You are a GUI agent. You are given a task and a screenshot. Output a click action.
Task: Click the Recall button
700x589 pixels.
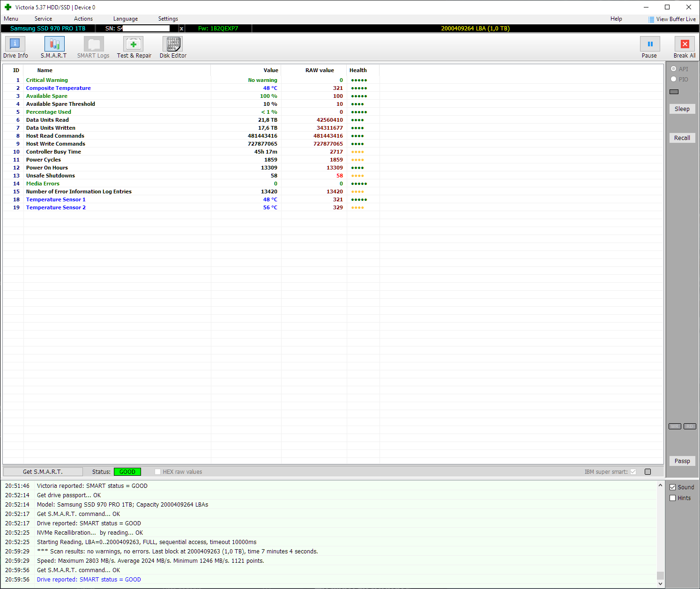(x=682, y=138)
